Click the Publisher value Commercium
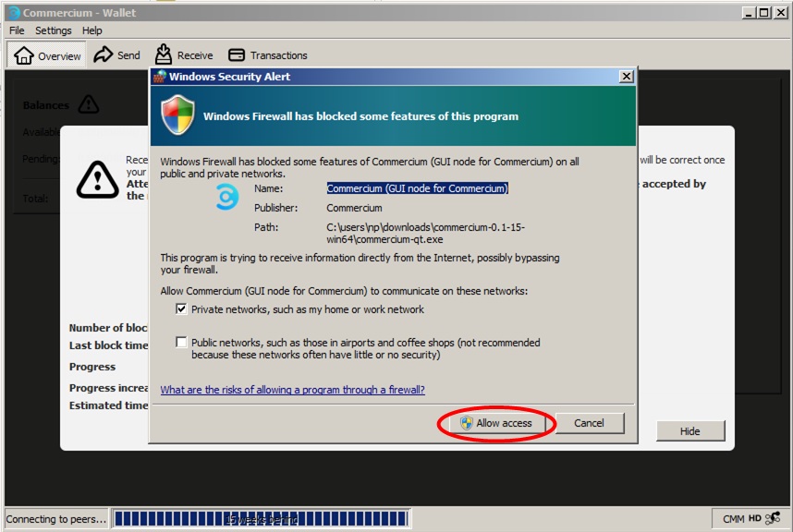The height and width of the screenshot is (532, 793). point(354,208)
